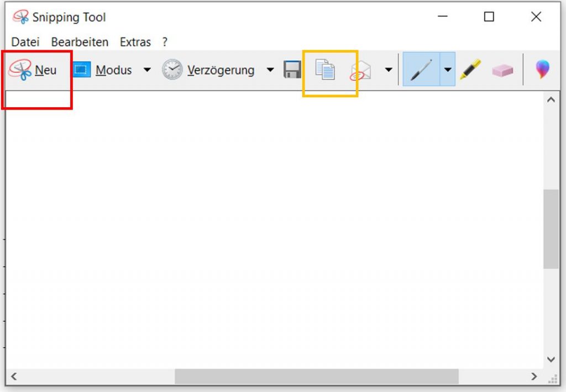Click the vertical scrollbar up arrow
Viewport: 566px width, 392px height.
pyautogui.click(x=551, y=100)
